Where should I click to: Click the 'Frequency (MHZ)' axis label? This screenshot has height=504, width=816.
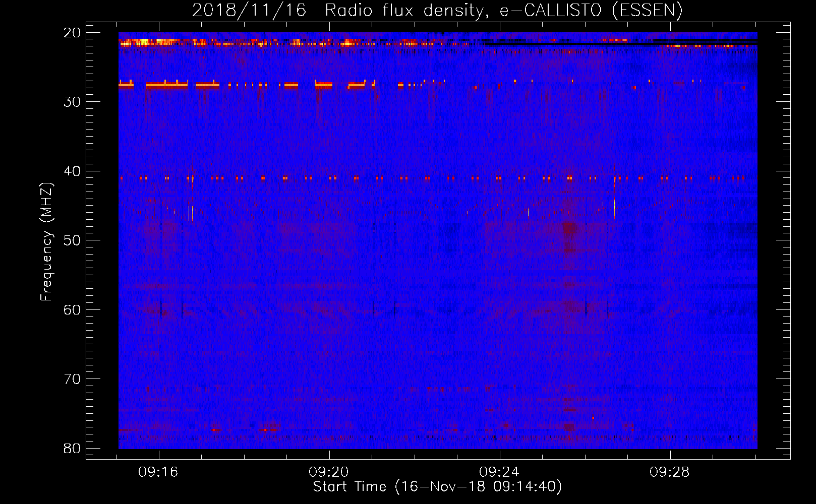tap(46, 242)
